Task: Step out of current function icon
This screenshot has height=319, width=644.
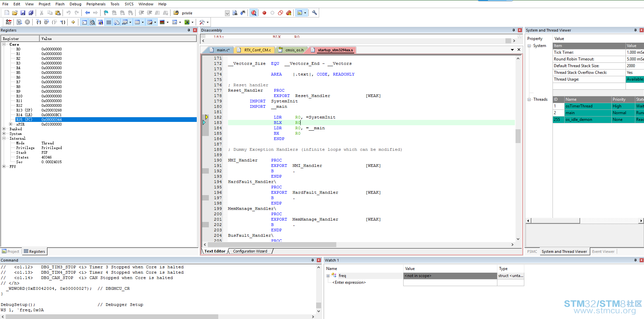Action: [54, 22]
